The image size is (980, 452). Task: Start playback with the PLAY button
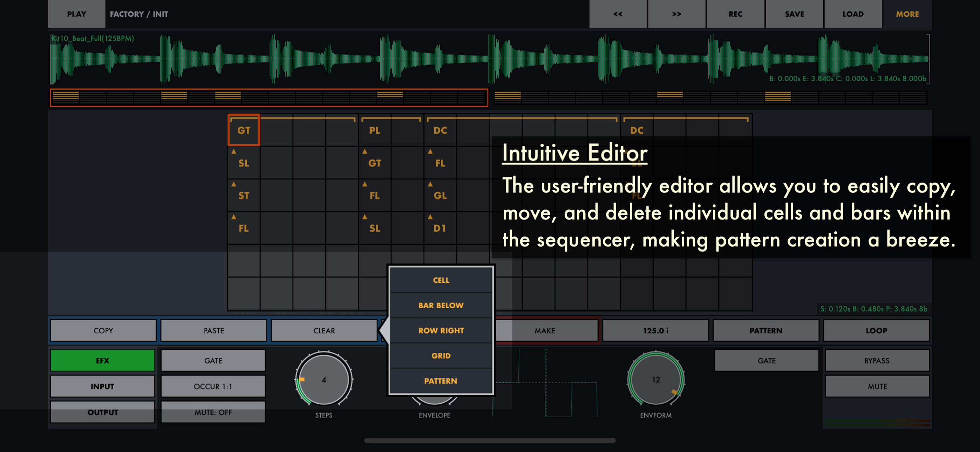point(76,14)
